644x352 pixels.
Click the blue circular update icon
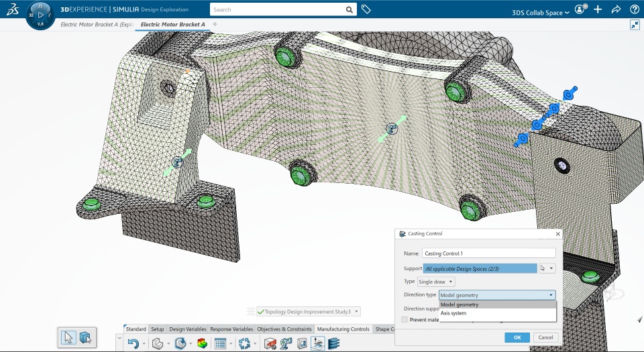point(244,343)
